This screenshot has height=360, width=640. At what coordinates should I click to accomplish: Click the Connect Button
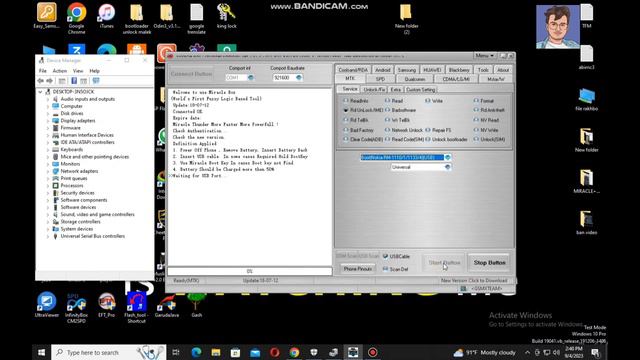click(x=191, y=74)
